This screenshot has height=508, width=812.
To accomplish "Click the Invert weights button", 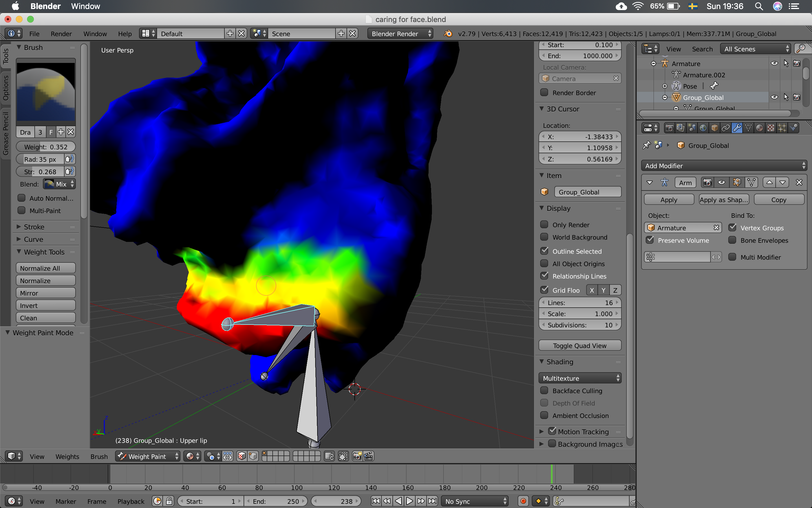I will pos(46,305).
